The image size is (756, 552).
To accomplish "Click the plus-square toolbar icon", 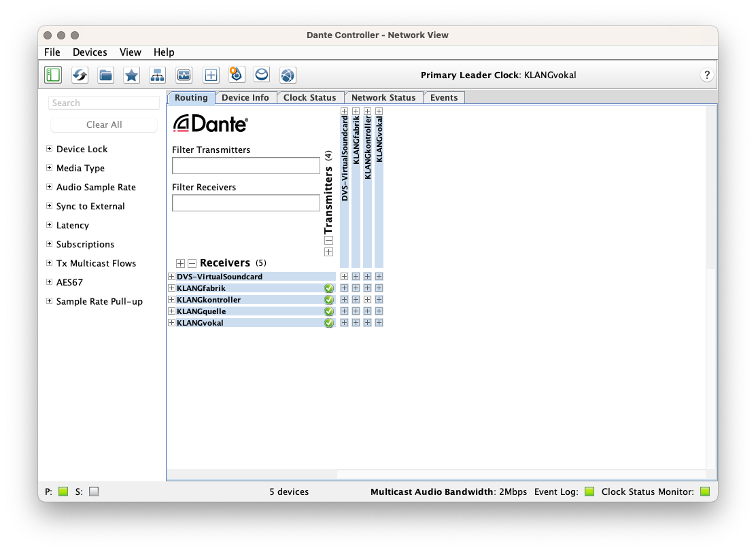I will tap(211, 75).
